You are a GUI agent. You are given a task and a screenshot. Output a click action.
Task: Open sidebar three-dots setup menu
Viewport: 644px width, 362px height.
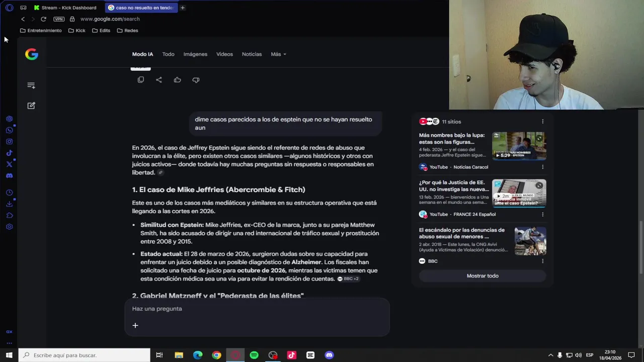click(9, 343)
